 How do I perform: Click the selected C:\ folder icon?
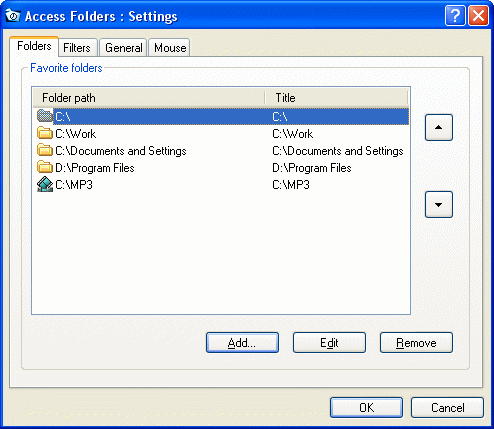point(45,116)
